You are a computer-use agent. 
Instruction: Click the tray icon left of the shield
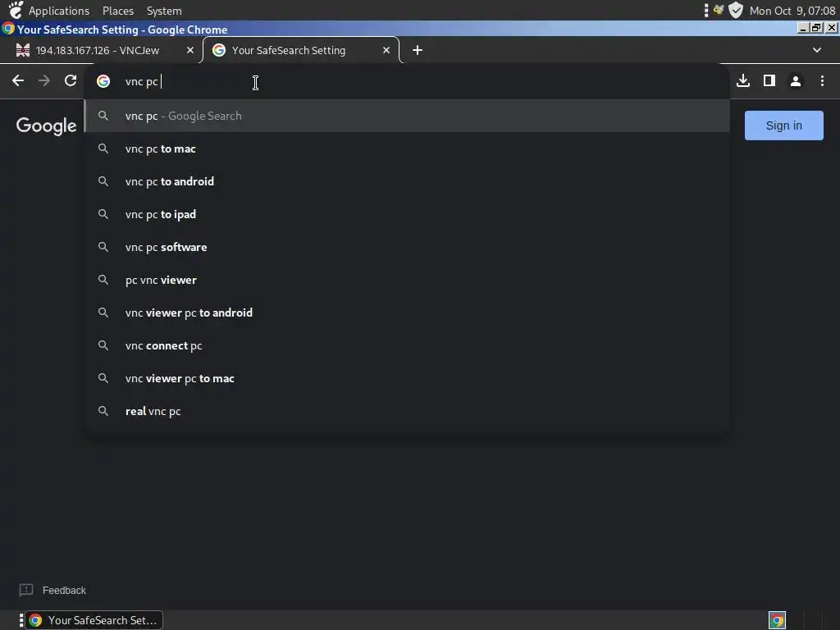tap(719, 10)
